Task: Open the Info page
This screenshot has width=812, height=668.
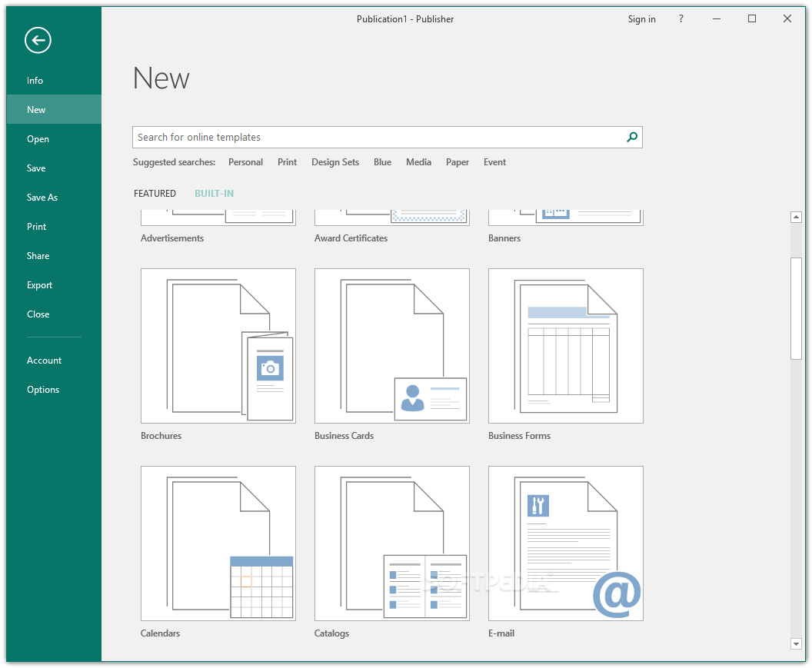Action: point(54,80)
